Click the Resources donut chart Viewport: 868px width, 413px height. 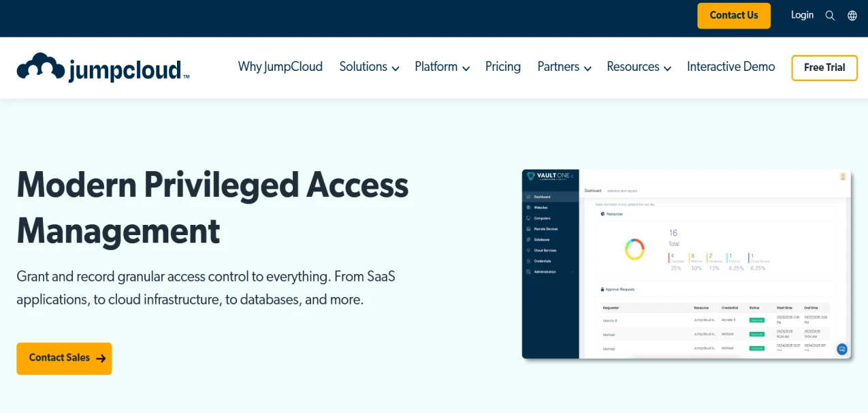point(634,249)
